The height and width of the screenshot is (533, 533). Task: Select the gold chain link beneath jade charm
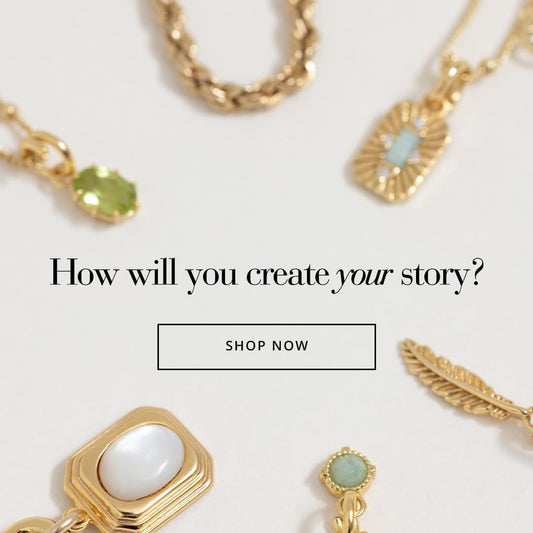[x=349, y=513]
